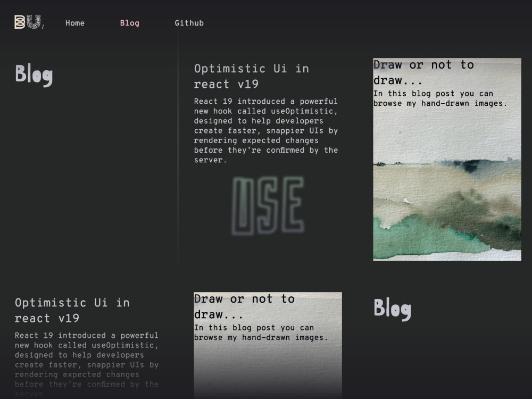Click bottom 'In this blog post you can' text
The height and width of the screenshot is (399, 532).
point(261,332)
